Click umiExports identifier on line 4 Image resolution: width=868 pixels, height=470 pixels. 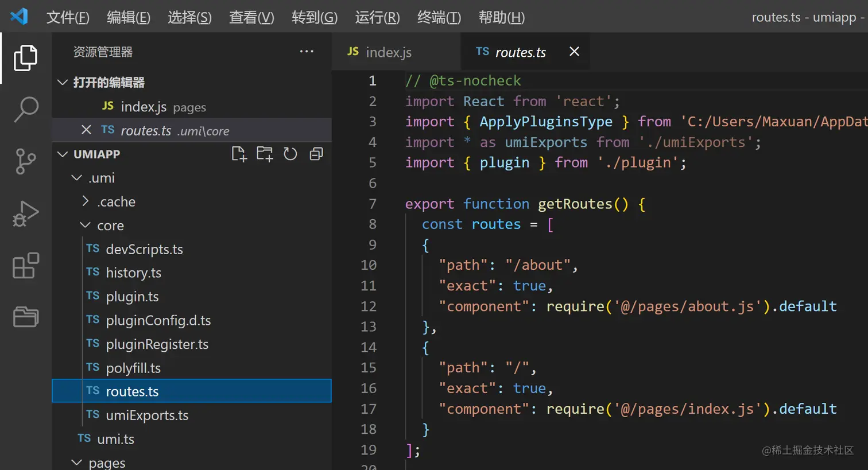click(546, 142)
